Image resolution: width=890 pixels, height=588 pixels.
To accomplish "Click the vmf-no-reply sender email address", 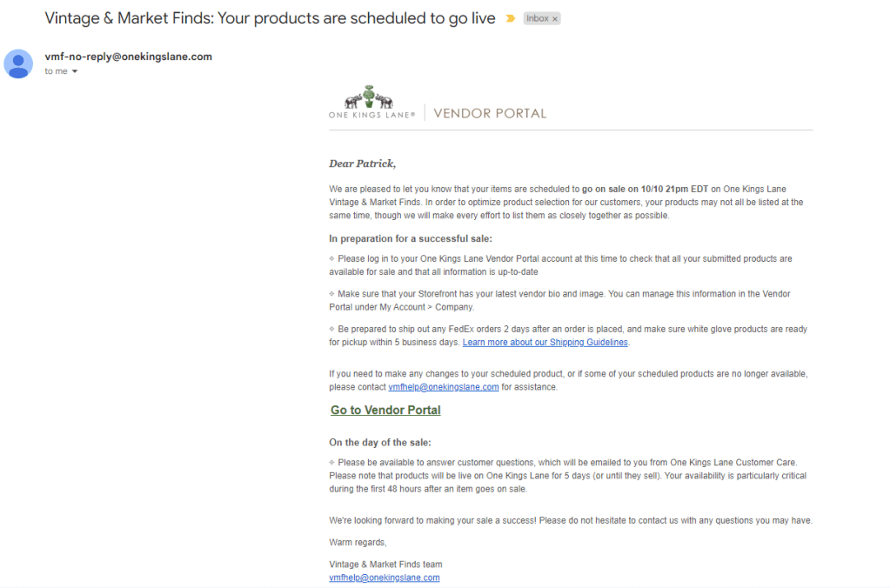I will pyautogui.click(x=128, y=57).
